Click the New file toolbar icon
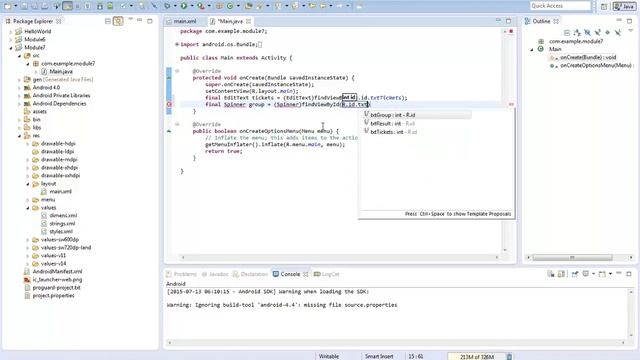Screen dimensions: 640x360 click(x=8, y=6)
